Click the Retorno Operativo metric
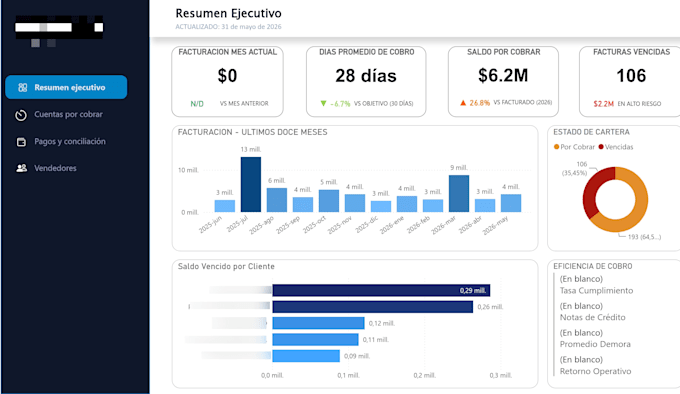The width and height of the screenshot is (680, 394). point(595,365)
